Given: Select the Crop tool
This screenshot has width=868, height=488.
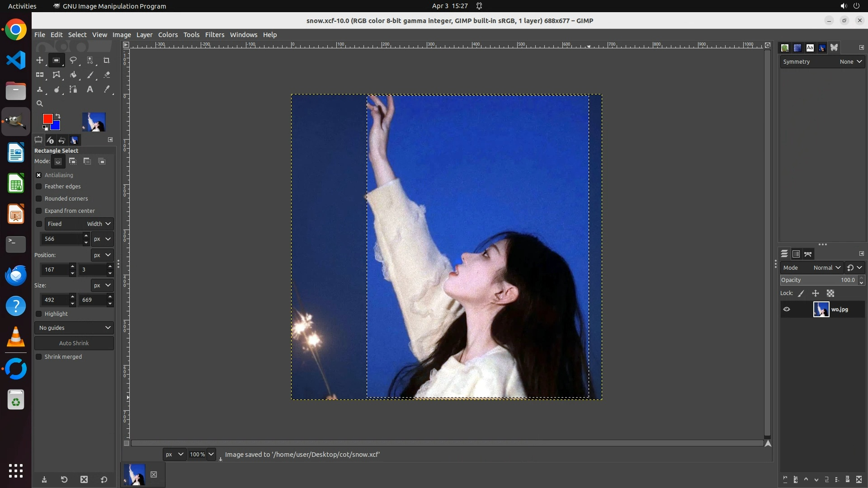Looking at the screenshot, I should (x=106, y=60).
